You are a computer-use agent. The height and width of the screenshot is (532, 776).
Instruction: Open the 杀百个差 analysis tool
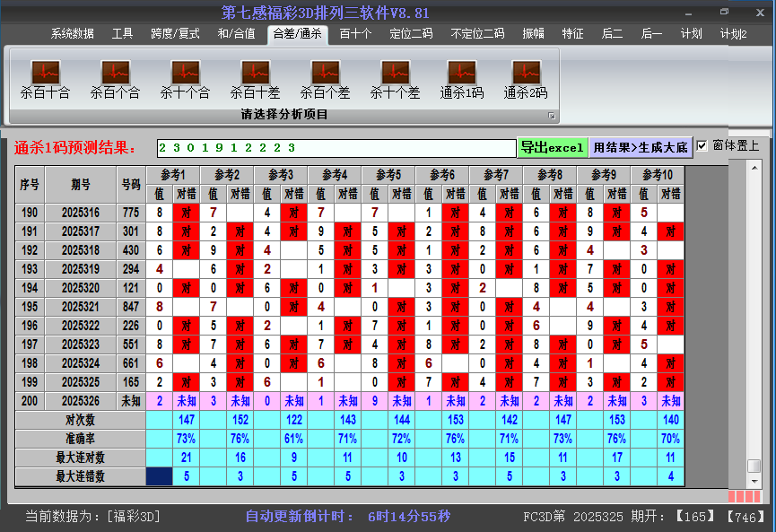click(325, 76)
